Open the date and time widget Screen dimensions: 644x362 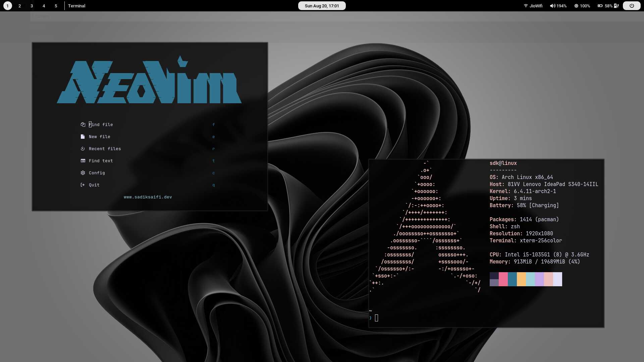[322, 6]
